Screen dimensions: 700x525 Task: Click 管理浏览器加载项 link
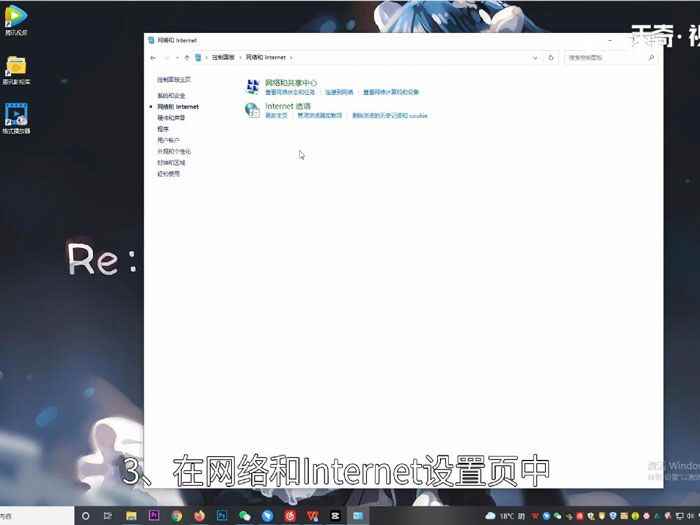tap(320, 116)
